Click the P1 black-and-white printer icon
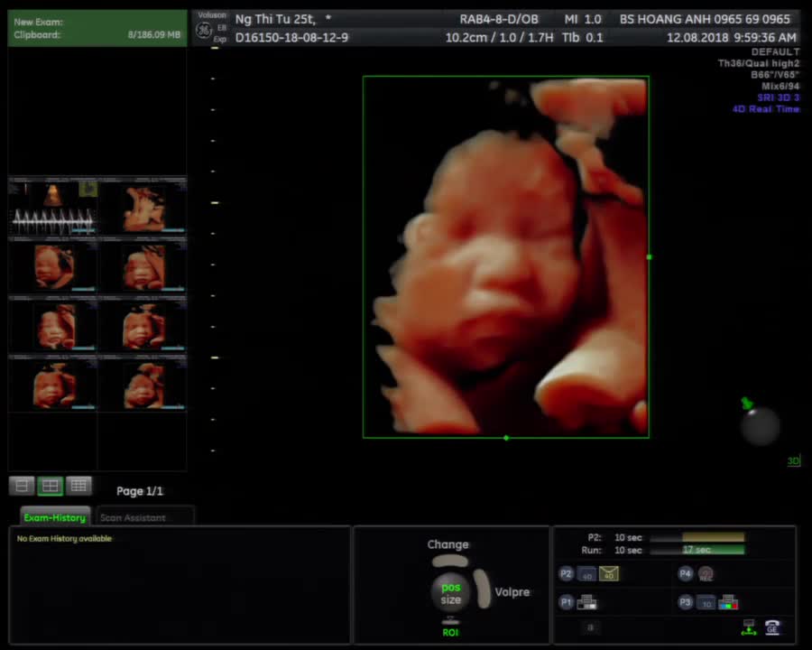 [x=587, y=602]
